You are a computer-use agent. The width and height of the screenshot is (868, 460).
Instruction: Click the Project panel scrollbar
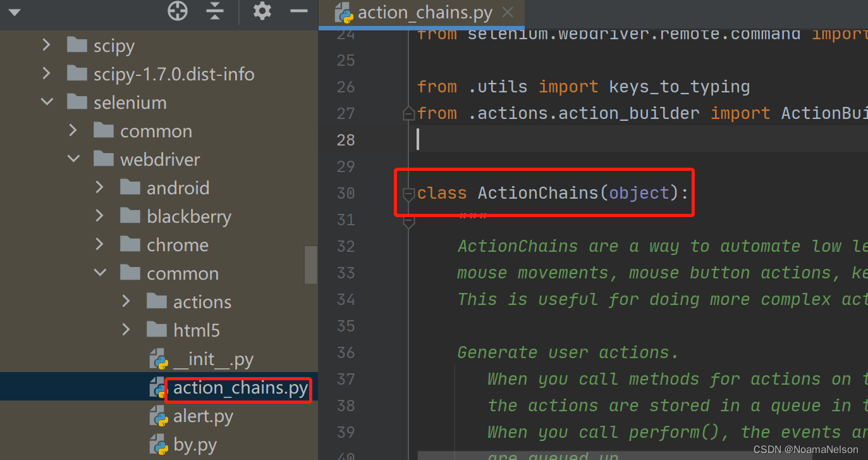[x=310, y=266]
